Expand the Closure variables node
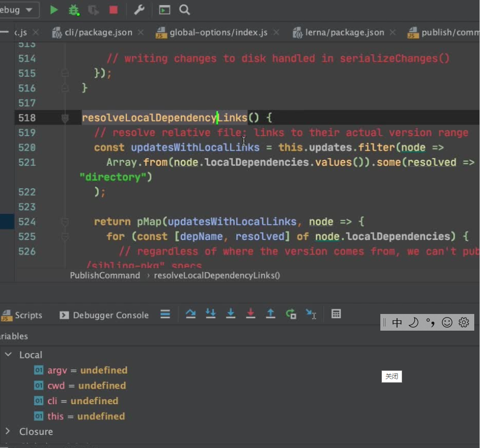Viewport: 480px width, 448px height. coord(8,431)
